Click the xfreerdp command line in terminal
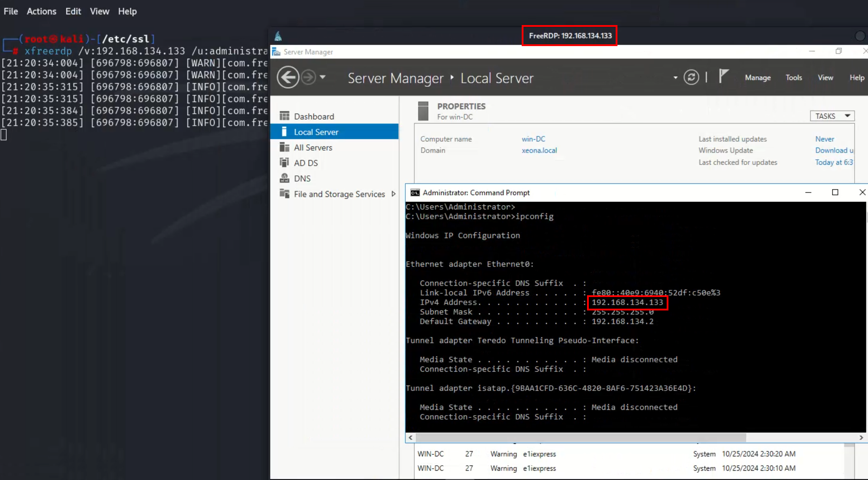868x480 pixels. pos(146,51)
